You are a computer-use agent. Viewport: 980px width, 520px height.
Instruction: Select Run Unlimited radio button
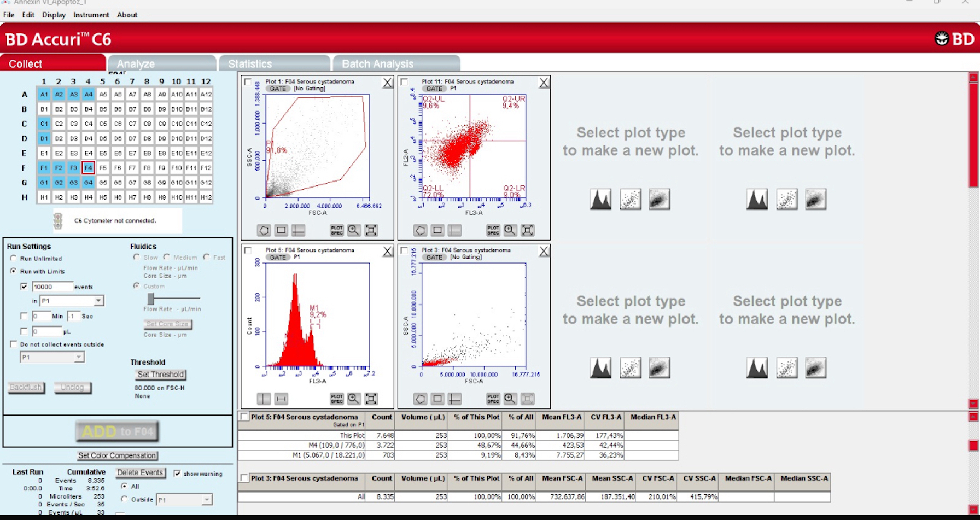coord(14,258)
